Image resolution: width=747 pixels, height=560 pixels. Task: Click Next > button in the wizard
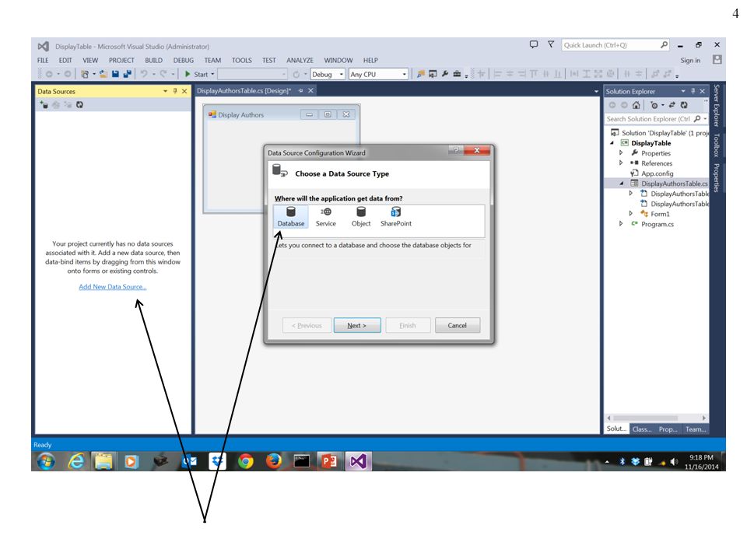point(357,325)
